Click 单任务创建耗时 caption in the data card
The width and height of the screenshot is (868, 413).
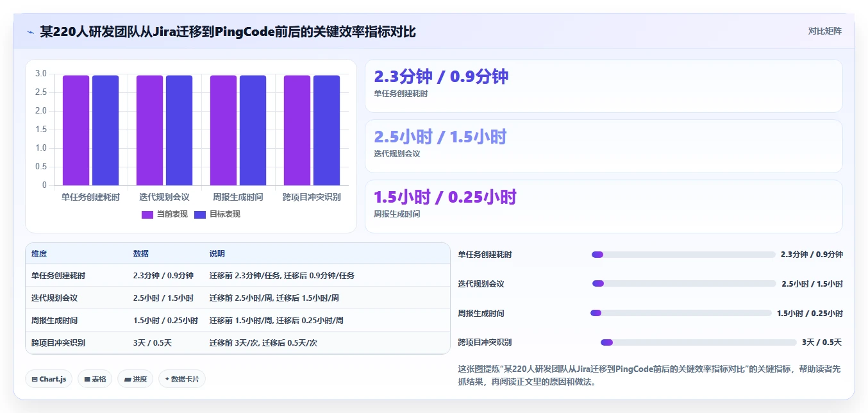(401, 94)
